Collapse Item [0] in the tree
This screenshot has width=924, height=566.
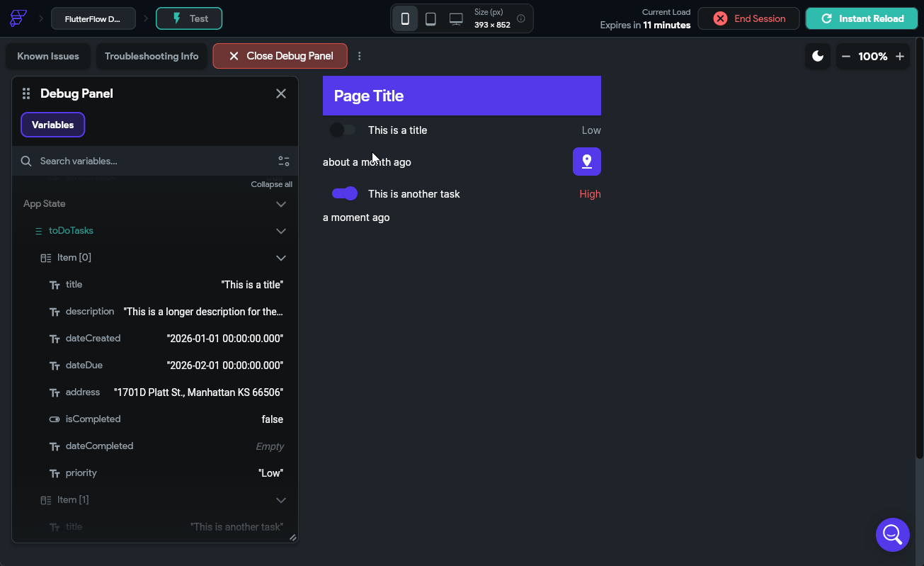[281, 258]
